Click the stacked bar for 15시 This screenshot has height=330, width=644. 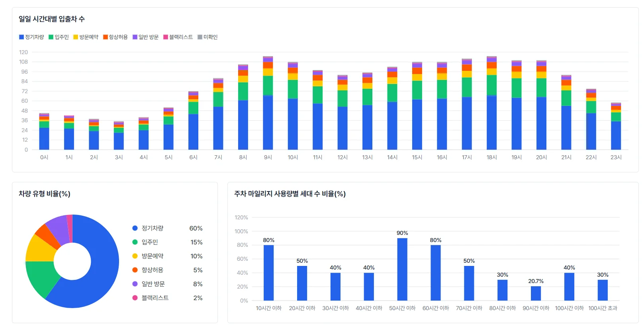[x=417, y=106]
